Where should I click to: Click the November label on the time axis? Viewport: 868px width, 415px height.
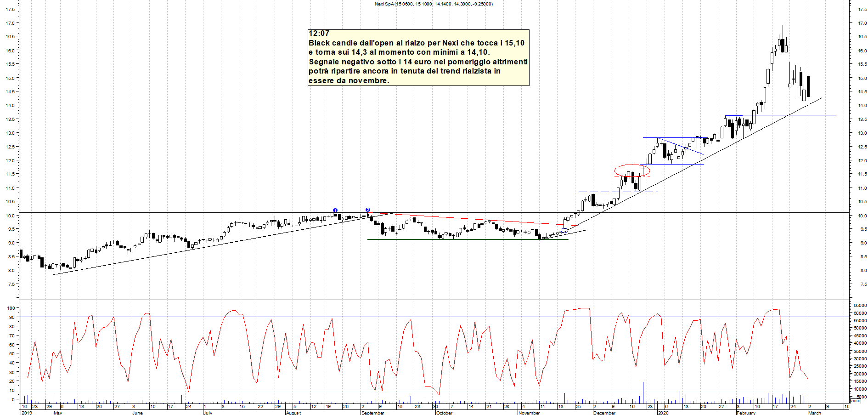point(529,413)
